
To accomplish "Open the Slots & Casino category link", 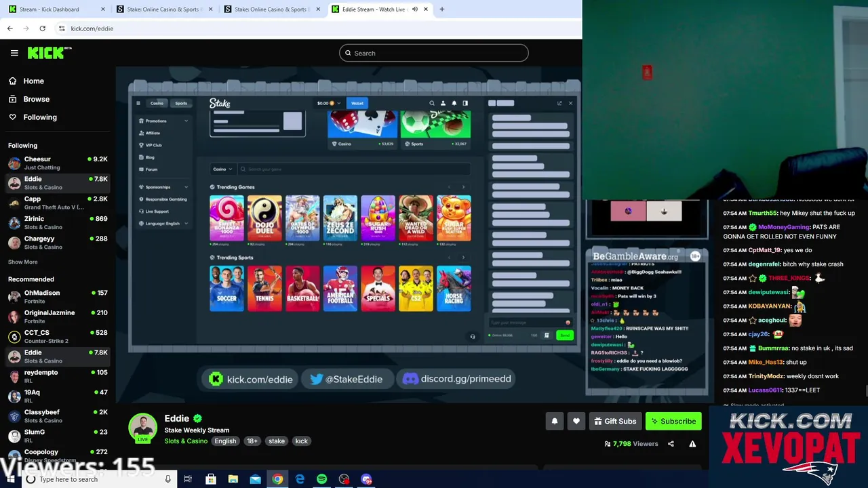I will [186, 441].
